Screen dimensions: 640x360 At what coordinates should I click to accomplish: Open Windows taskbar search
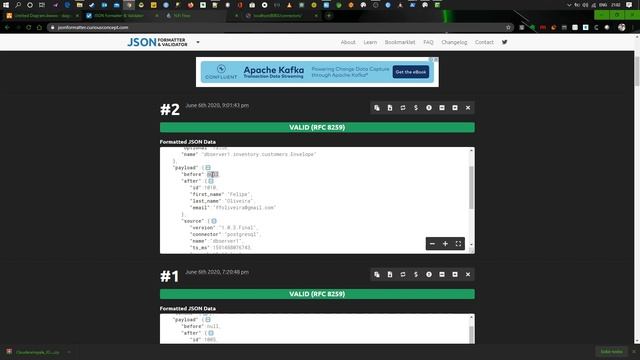coord(18,5)
